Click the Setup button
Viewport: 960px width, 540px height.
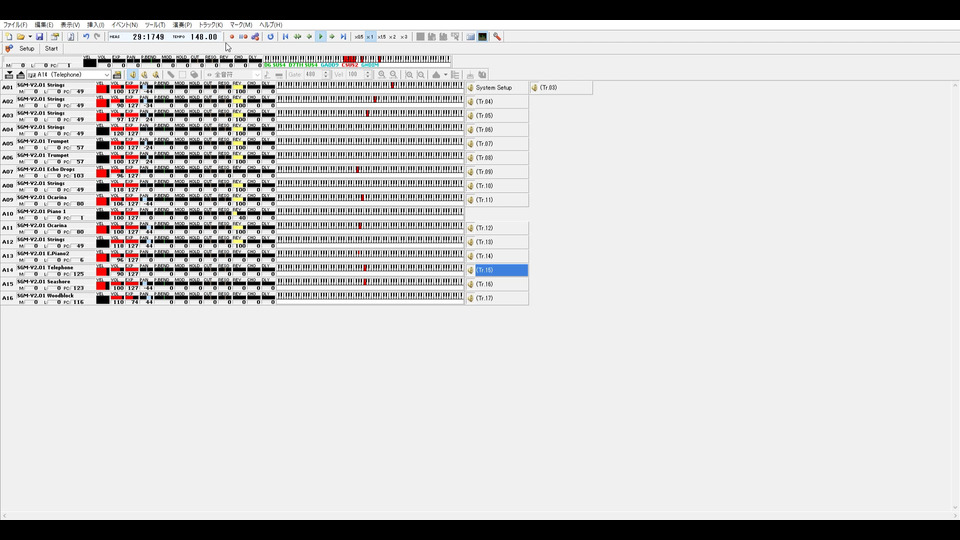point(26,48)
